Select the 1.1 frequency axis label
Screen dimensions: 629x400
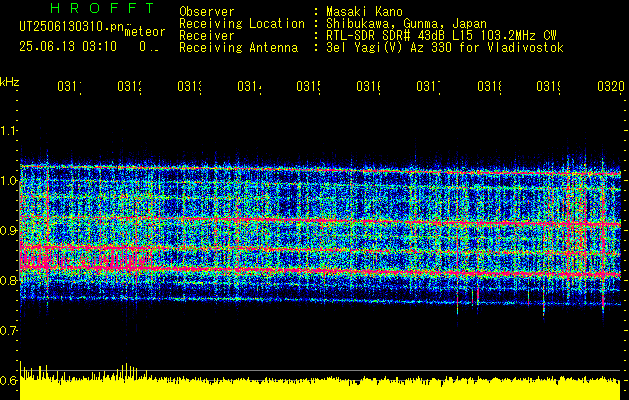tap(8, 130)
